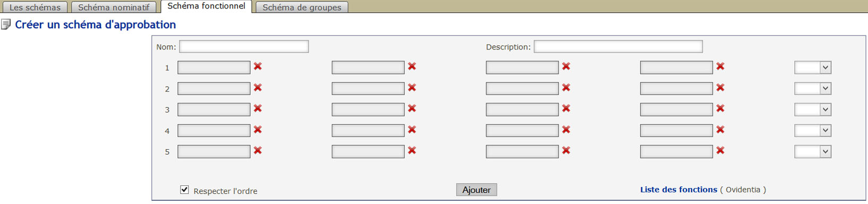
Task: Click the Ajouter button
Action: (x=477, y=190)
